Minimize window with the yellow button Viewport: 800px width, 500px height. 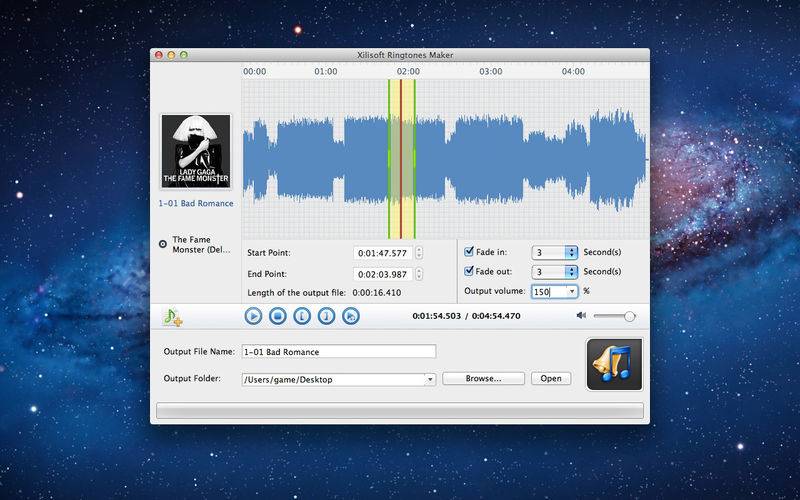[x=171, y=55]
